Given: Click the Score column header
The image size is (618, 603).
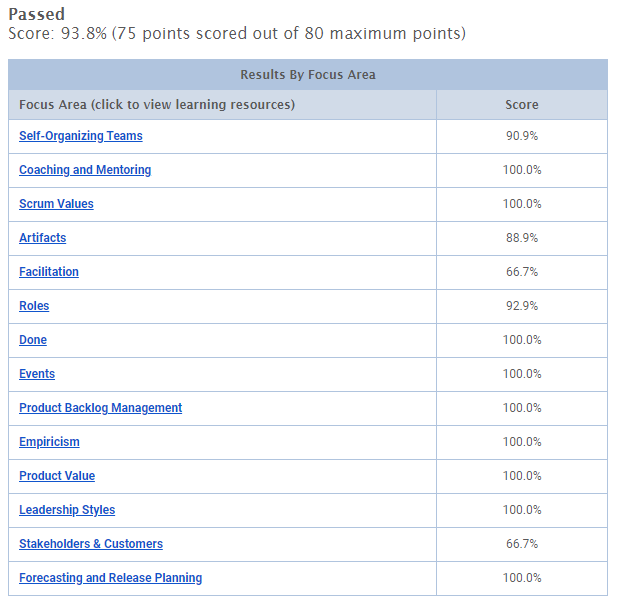Looking at the screenshot, I should pyautogui.click(x=522, y=105).
